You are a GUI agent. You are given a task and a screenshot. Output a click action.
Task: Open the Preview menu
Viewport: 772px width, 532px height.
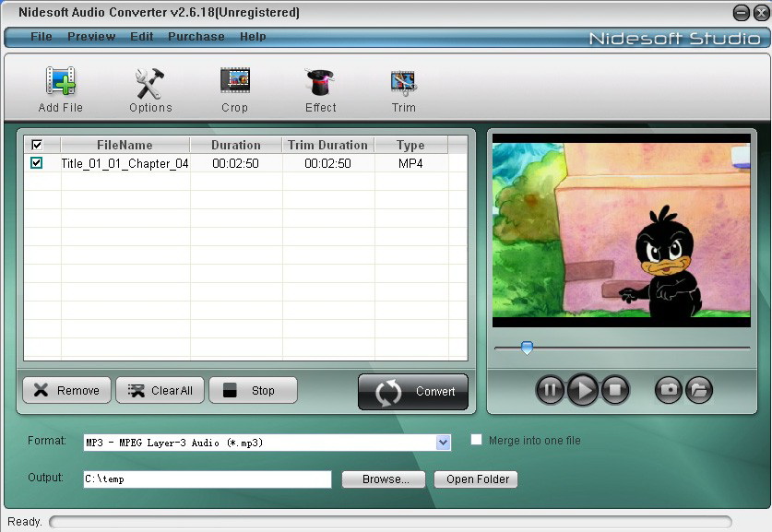click(x=91, y=36)
